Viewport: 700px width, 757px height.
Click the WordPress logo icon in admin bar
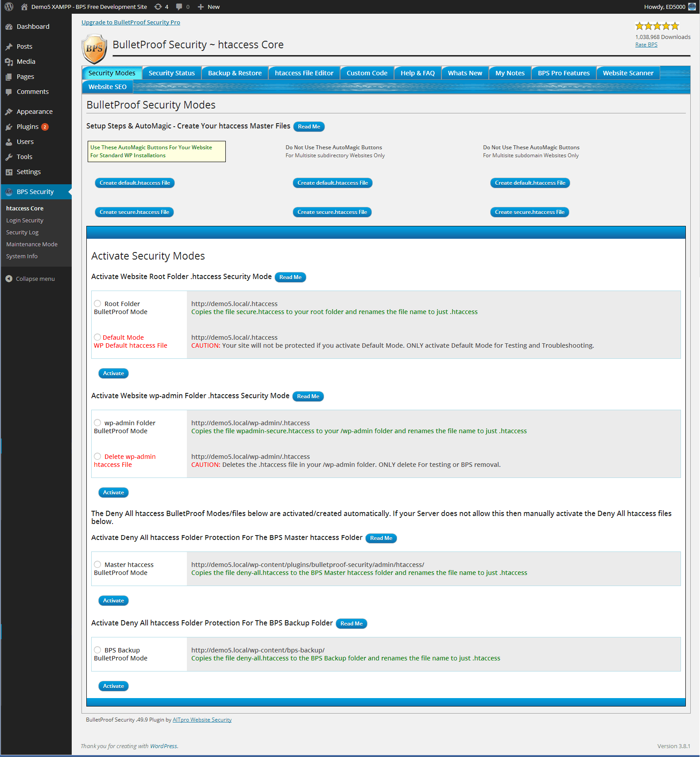tap(9, 7)
